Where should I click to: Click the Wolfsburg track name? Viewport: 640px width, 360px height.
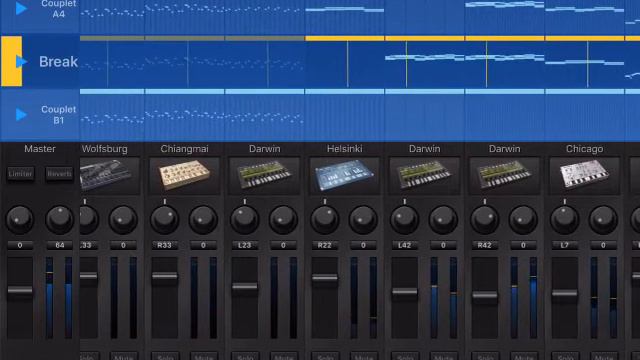coord(104,149)
